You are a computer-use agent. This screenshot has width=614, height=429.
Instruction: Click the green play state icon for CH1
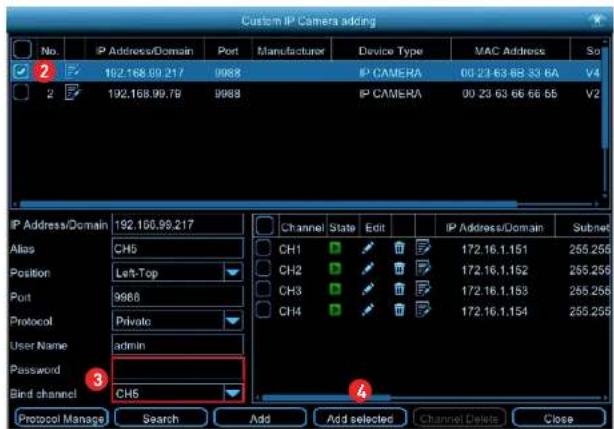pos(335,248)
